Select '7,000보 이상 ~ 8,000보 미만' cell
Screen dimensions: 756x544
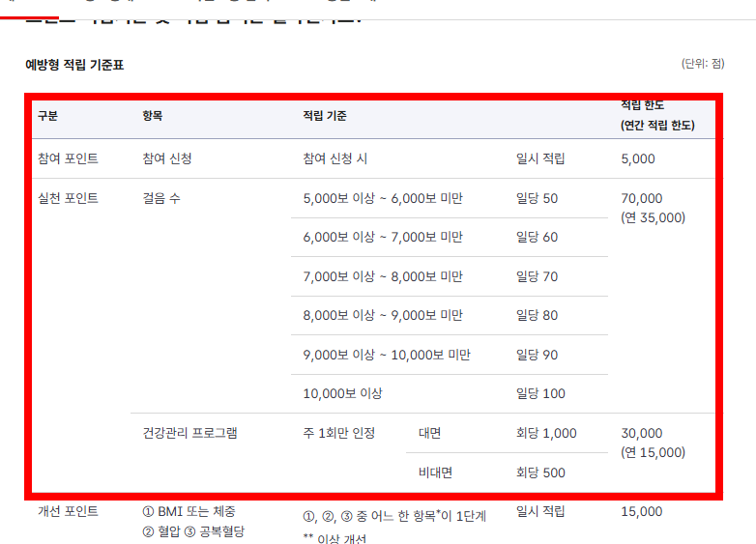pos(383,276)
